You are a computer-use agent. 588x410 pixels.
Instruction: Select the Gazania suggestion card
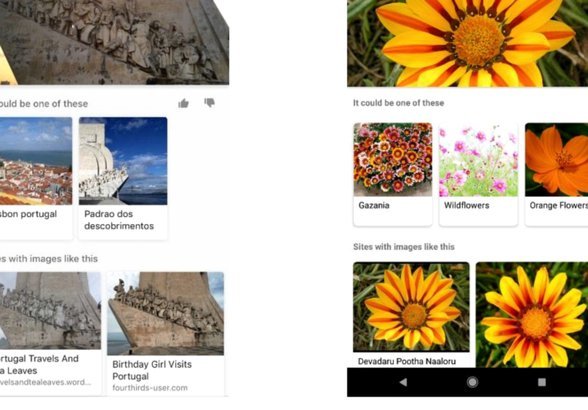tap(393, 174)
